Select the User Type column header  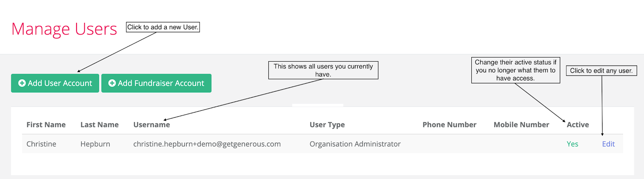(327, 125)
